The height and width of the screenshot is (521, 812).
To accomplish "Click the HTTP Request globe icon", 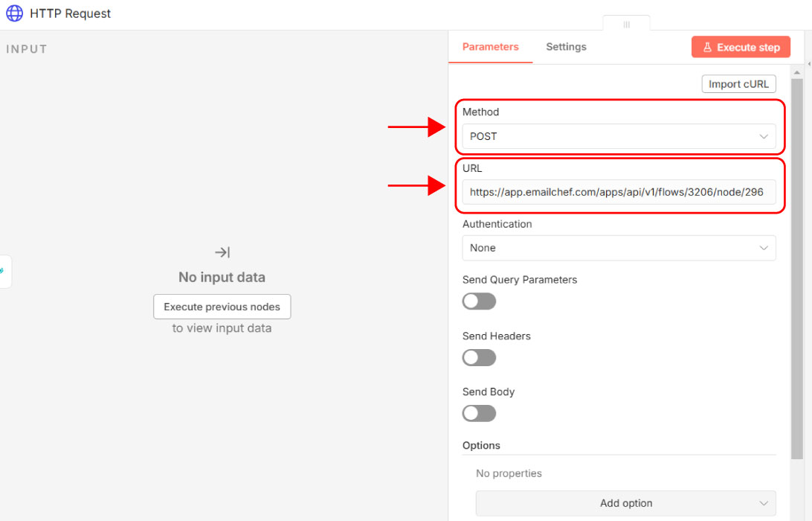I will 14,13.
